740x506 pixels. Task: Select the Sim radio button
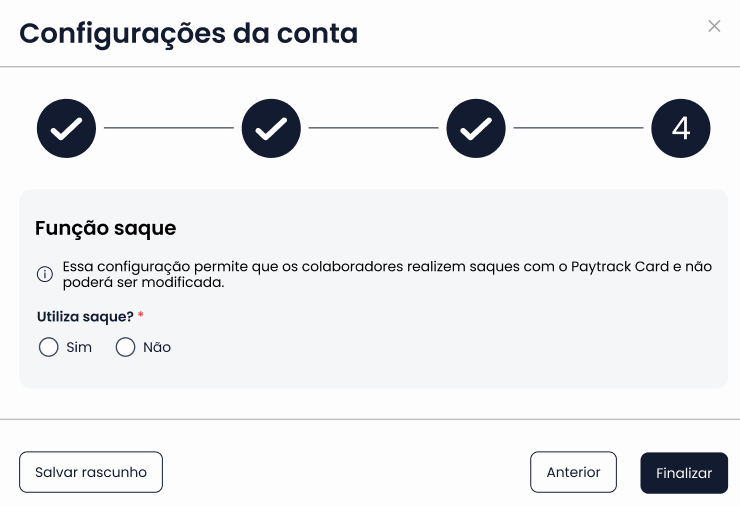pos(49,347)
